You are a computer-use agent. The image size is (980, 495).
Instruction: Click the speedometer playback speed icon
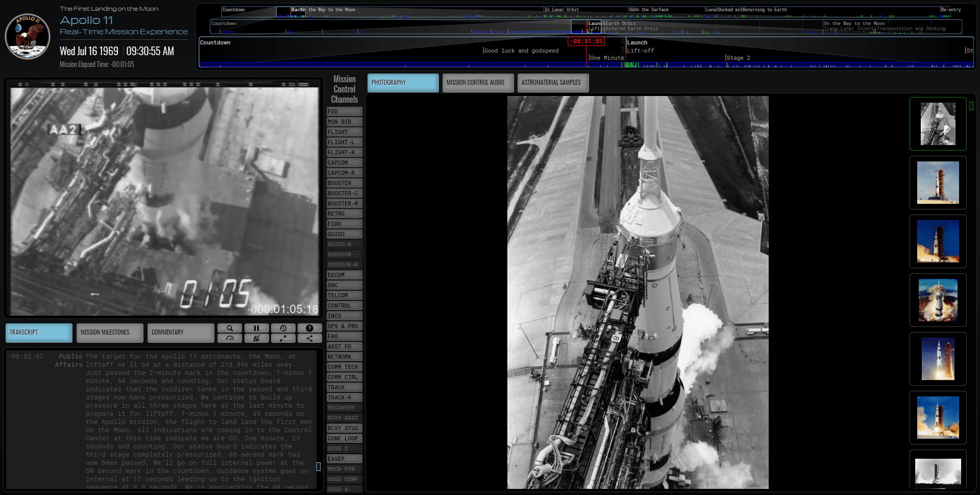tap(230, 338)
